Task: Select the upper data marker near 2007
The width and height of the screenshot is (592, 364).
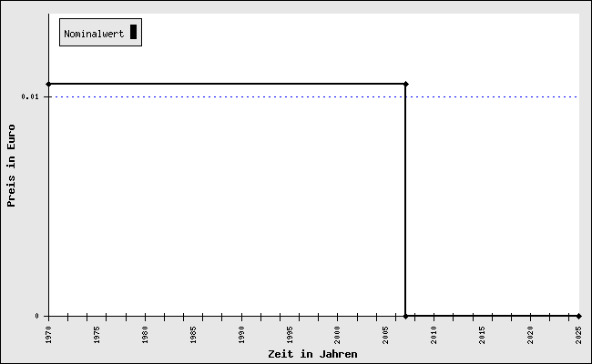Action: coord(406,84)
